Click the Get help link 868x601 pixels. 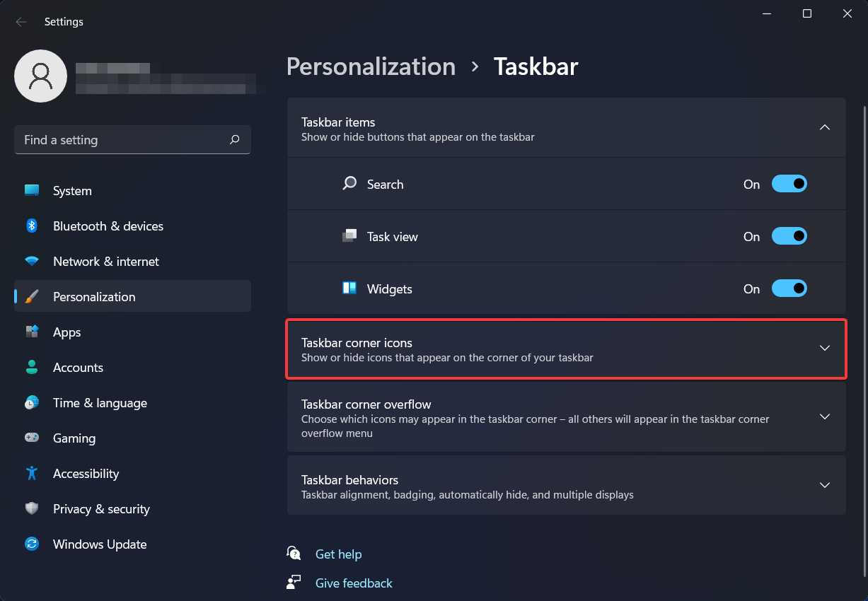pos(338,554)
